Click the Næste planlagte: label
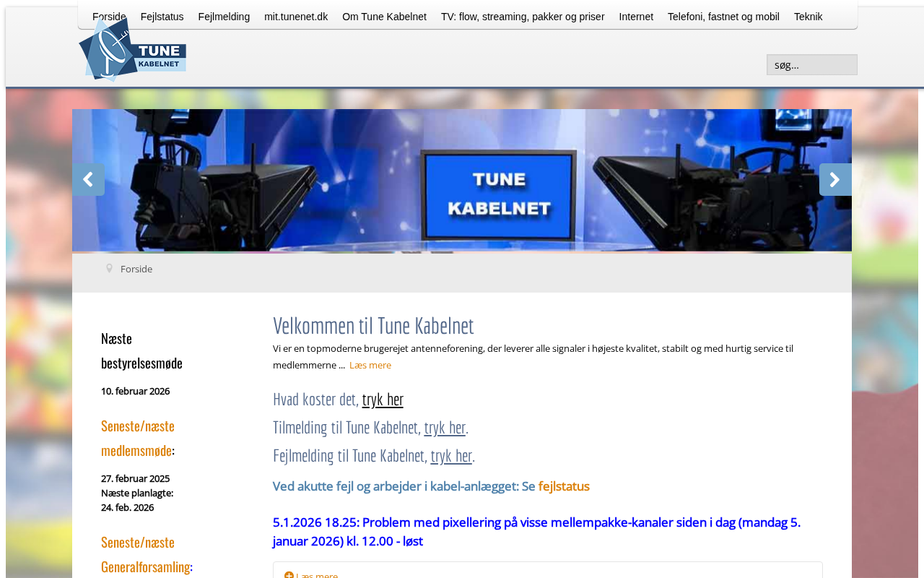This screenshot has height=578, width=924. pyautogui.click(x=137, y=493)
